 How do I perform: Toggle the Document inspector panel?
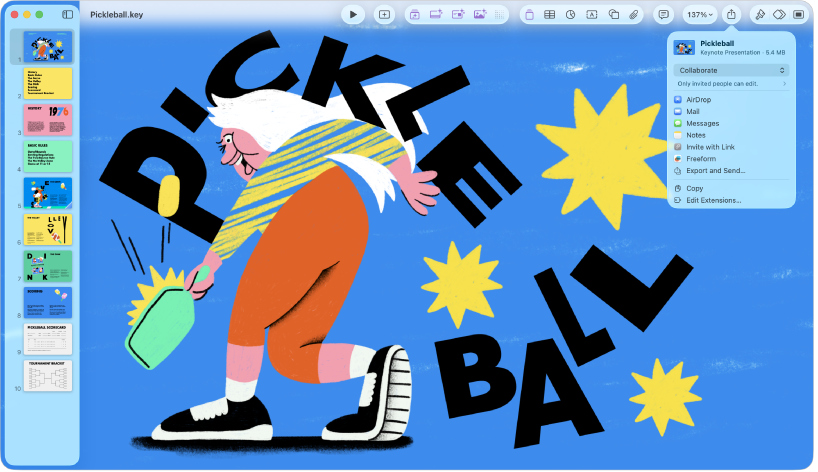tap(798, 14)
